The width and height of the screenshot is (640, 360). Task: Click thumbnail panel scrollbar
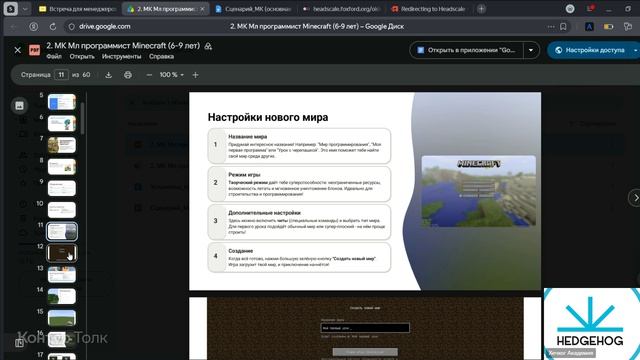(82, 118)
